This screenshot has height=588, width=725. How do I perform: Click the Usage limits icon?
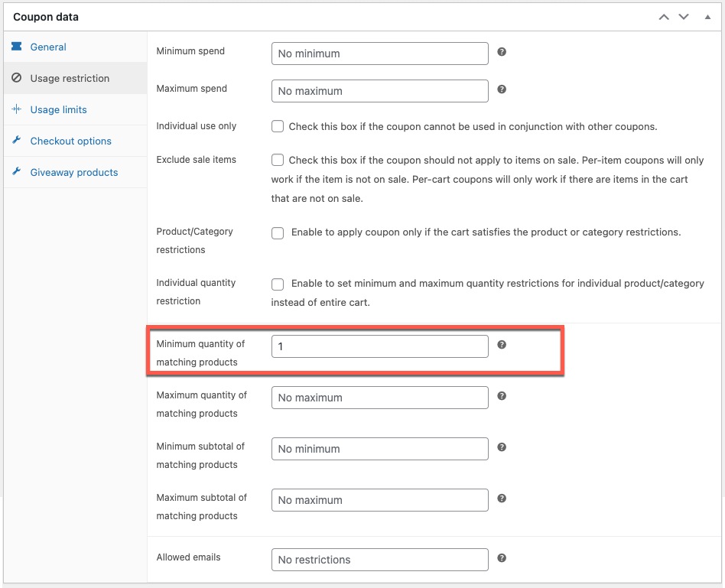point(17,109)
